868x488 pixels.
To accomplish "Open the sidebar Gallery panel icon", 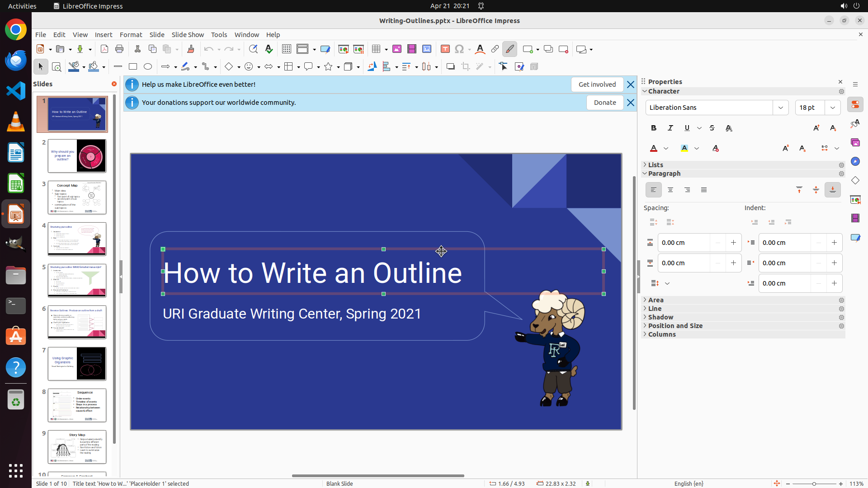I will [x=855, y=143].
